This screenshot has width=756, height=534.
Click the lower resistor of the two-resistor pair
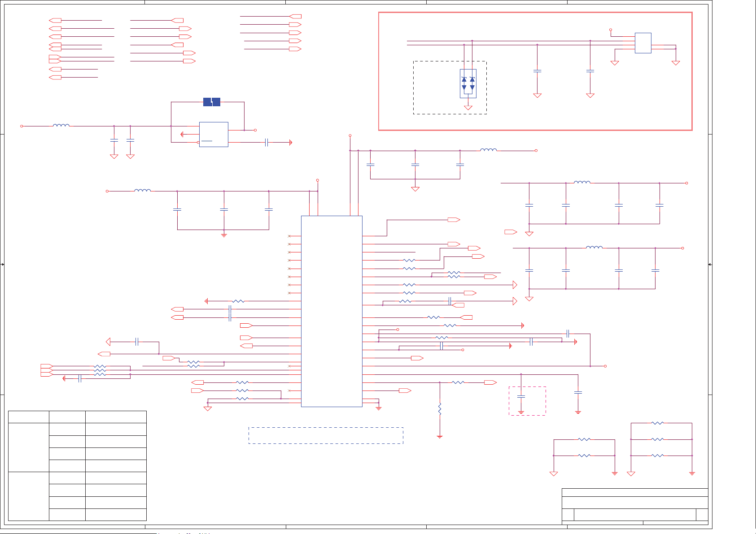pos(584,456)
